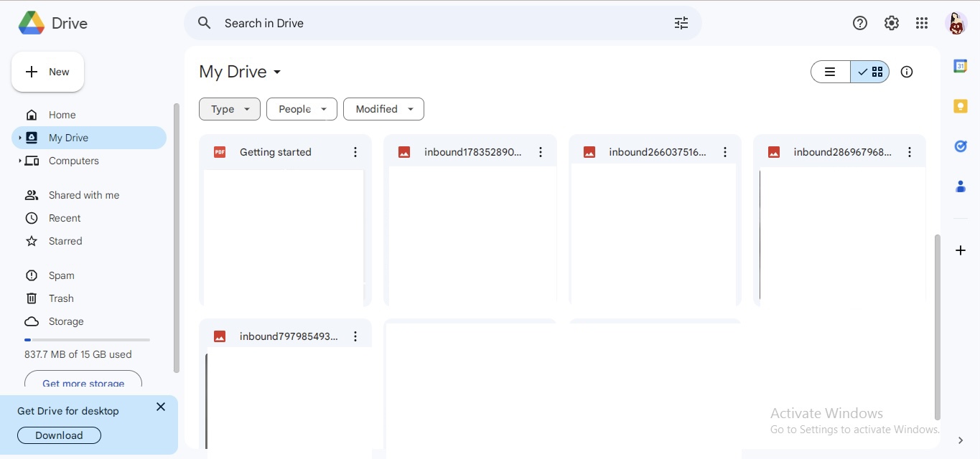Open Spam folder
980x459 pixels.
pyautogui.click(x=89, y=275)
